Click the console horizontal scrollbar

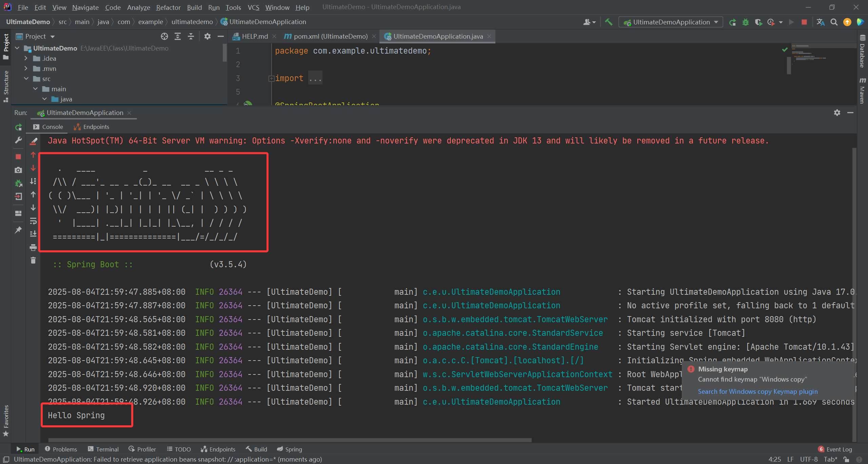point(290,440)
